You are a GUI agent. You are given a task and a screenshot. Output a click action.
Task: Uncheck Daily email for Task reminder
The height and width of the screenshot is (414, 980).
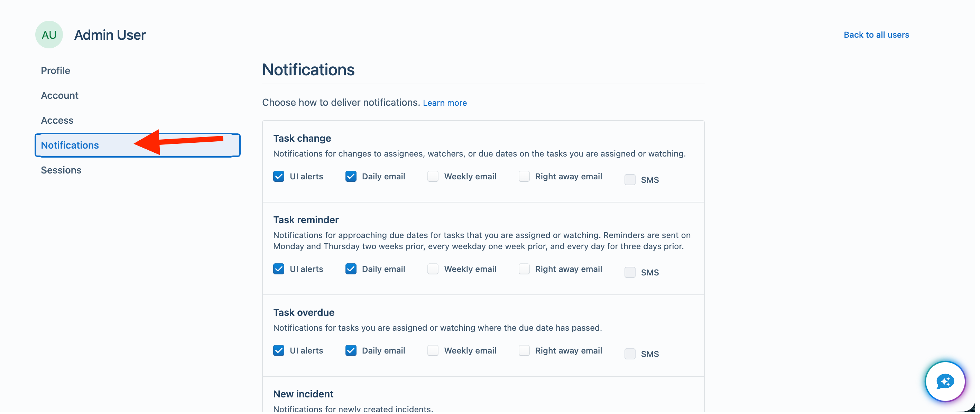coord(351,269)
